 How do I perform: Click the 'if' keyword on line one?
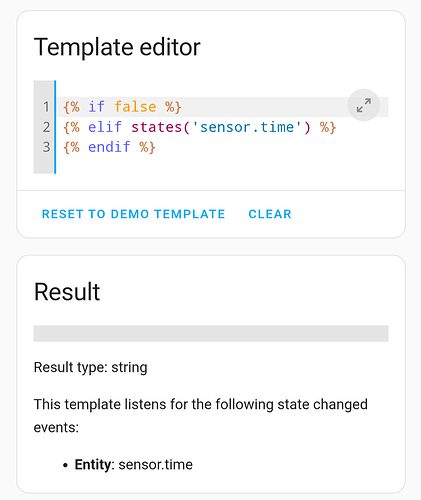[x=97, y=107]
